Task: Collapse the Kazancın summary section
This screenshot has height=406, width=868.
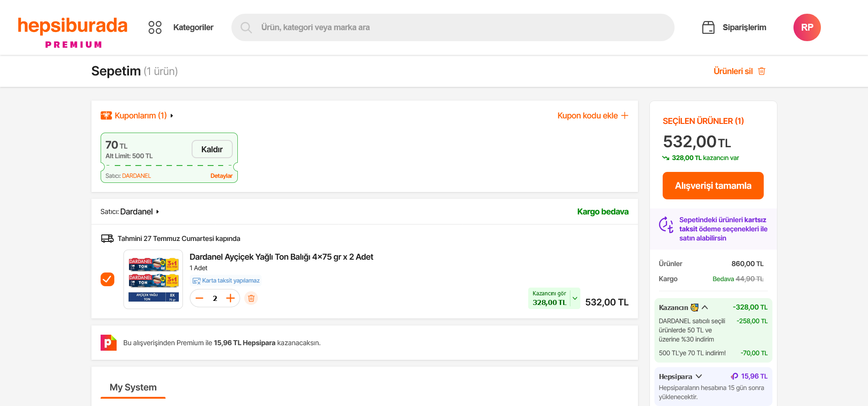Action: pyautogui.click(x=705, y=307)
